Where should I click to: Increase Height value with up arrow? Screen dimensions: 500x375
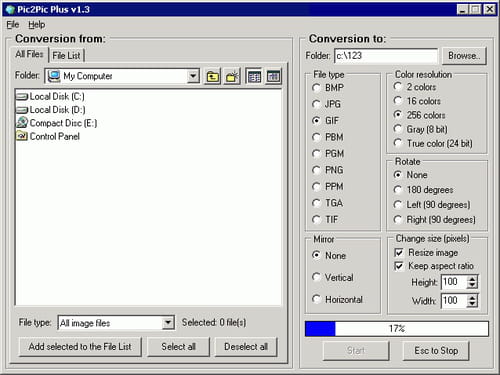pos(472,278)
